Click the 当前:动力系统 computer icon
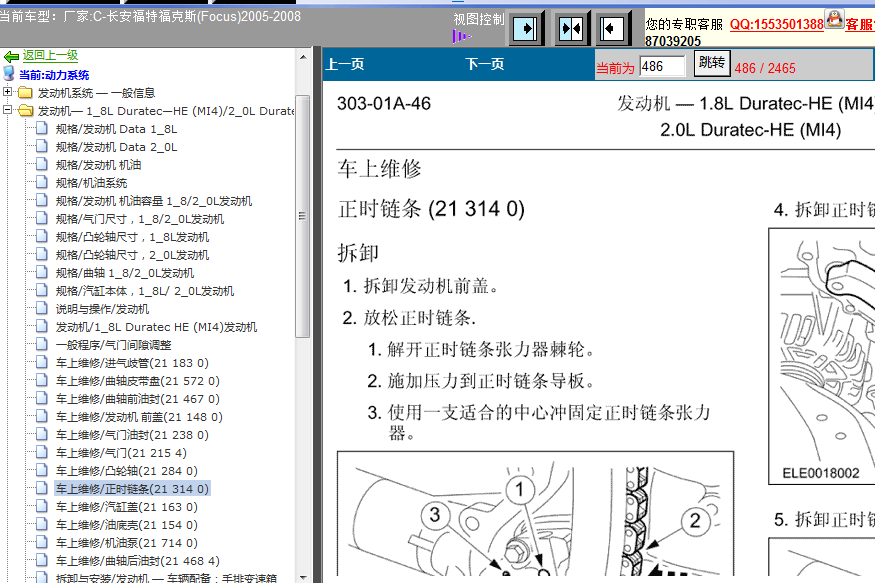This screenshot has height=583, width=875. (9, 73)
